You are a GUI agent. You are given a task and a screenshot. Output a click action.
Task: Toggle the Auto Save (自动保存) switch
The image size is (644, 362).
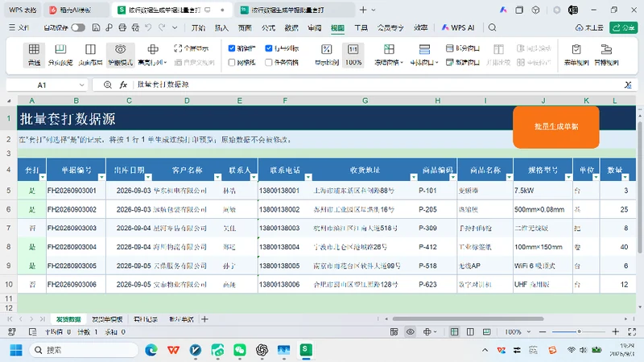[x=77, y=27]
